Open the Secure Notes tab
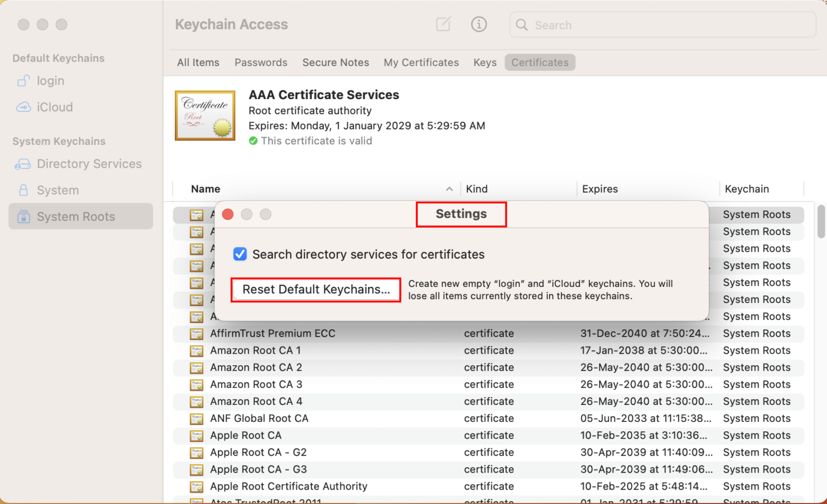 [x=336, y=63]
